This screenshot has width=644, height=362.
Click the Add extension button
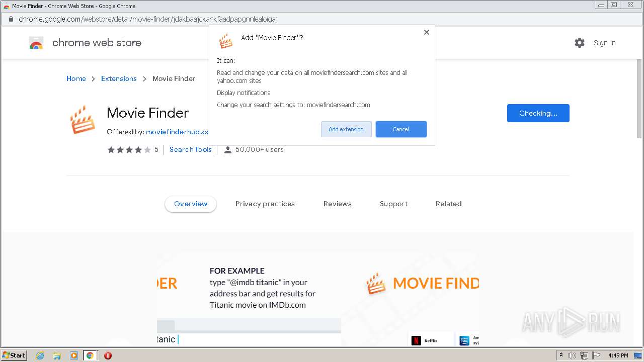click(346, 129)
